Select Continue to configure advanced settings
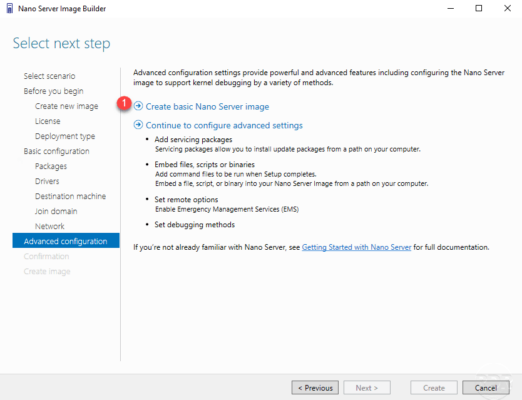The height and width of the screenshot is (400, 522). pos(224,125)
